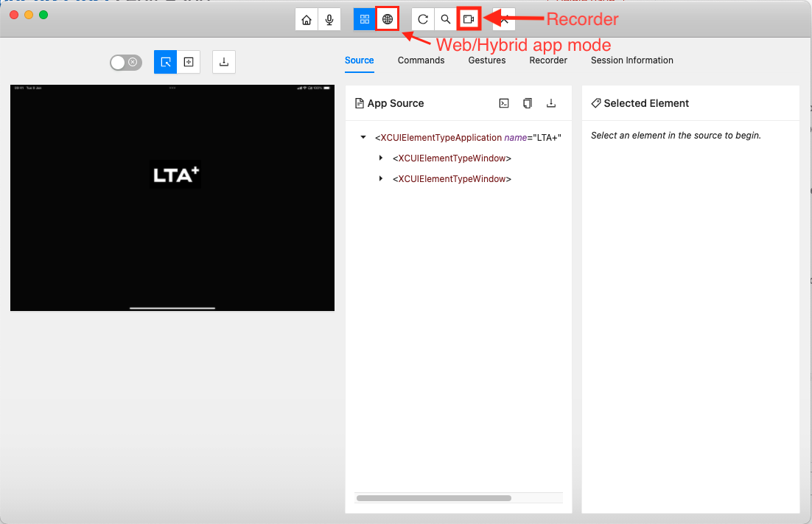Viewport: 812px width, 524px height.
Task: Start recording with the Recorder icon
Action: [469, 19]
